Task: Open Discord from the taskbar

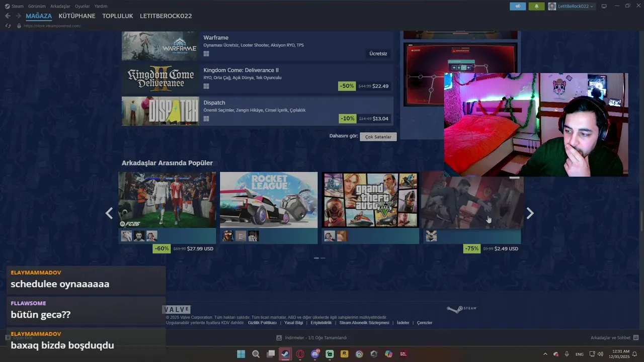Action: tap(315, 354)
